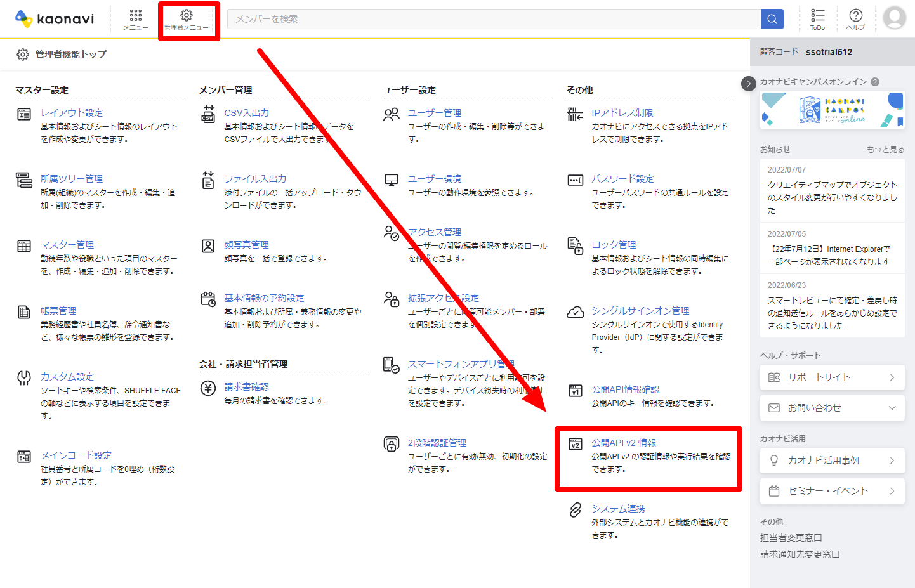Screen dimensions: 915x588
Task: Click the カスタム設定 icon
Action: [24, 378]
